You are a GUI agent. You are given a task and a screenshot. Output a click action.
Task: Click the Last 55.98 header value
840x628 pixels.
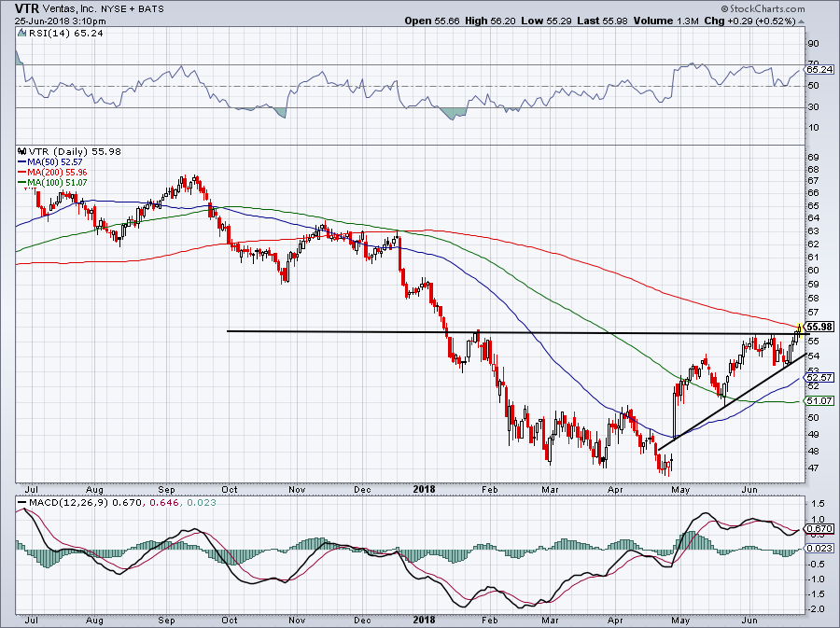click(x=603, y=21)
